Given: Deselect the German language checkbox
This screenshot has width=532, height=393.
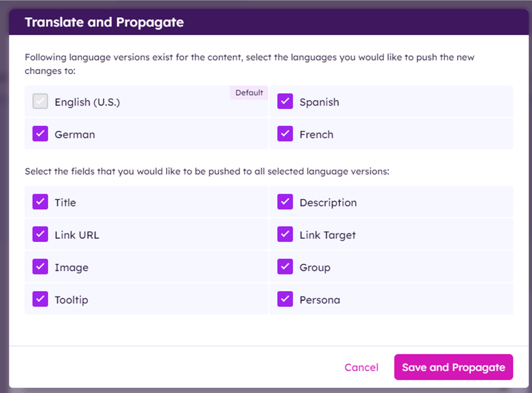Looking at the screenshot, I should [40, 134].
